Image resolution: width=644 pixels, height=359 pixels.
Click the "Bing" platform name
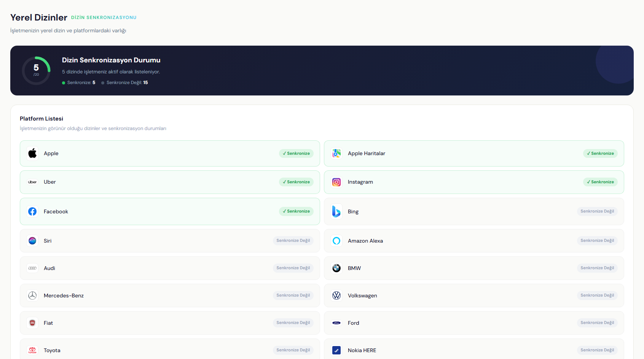353,211
